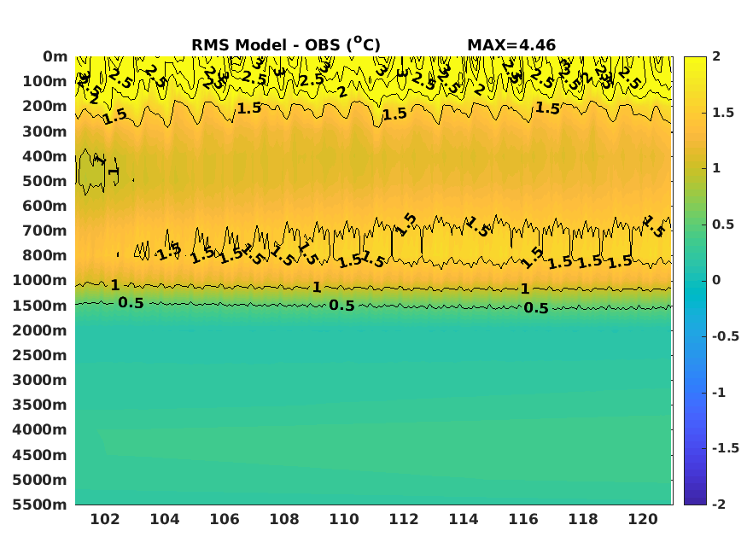Pick the "300m" depth tick label

click(44, 131)
